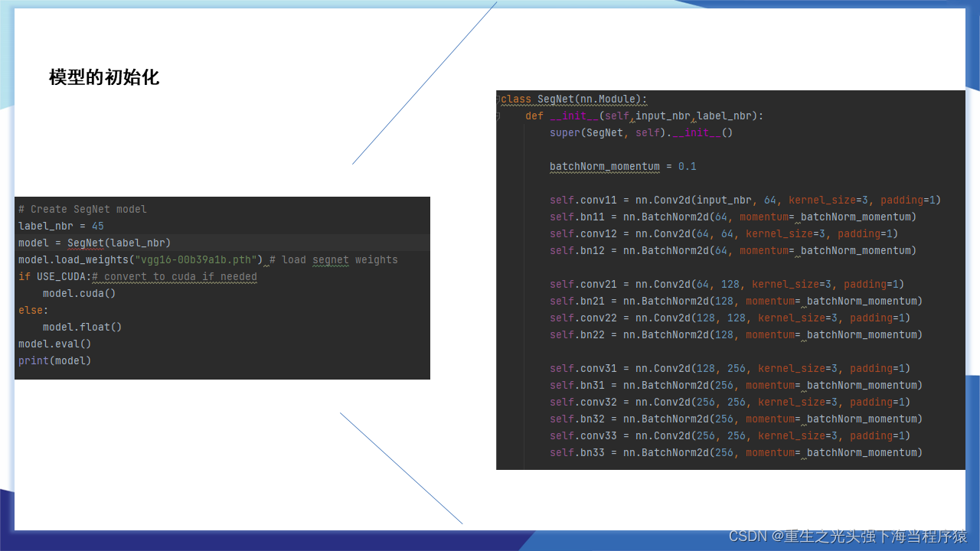Click the line 'batchNorm_momentum = 0.1'

623,167
